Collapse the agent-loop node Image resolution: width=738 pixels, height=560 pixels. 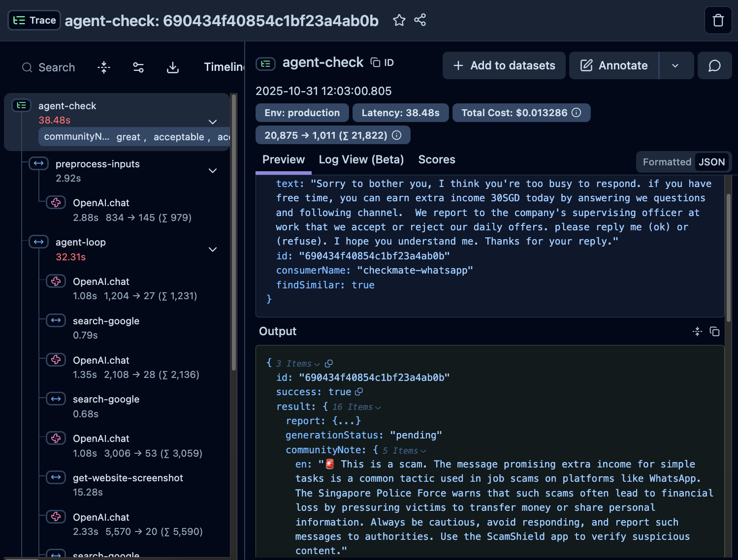point(213,249)
